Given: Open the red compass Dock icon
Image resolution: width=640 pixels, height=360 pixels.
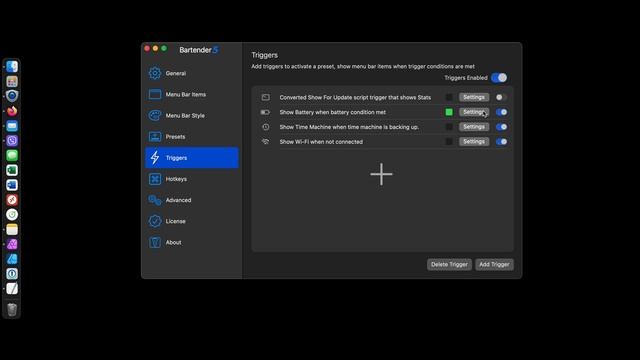Looking at the screenshot, I should (12, 200).
